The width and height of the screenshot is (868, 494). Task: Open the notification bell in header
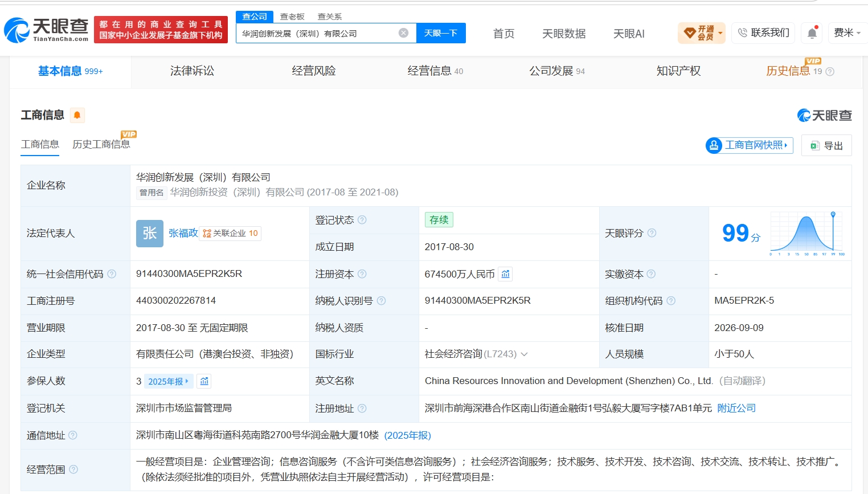(x=812, y=33)
